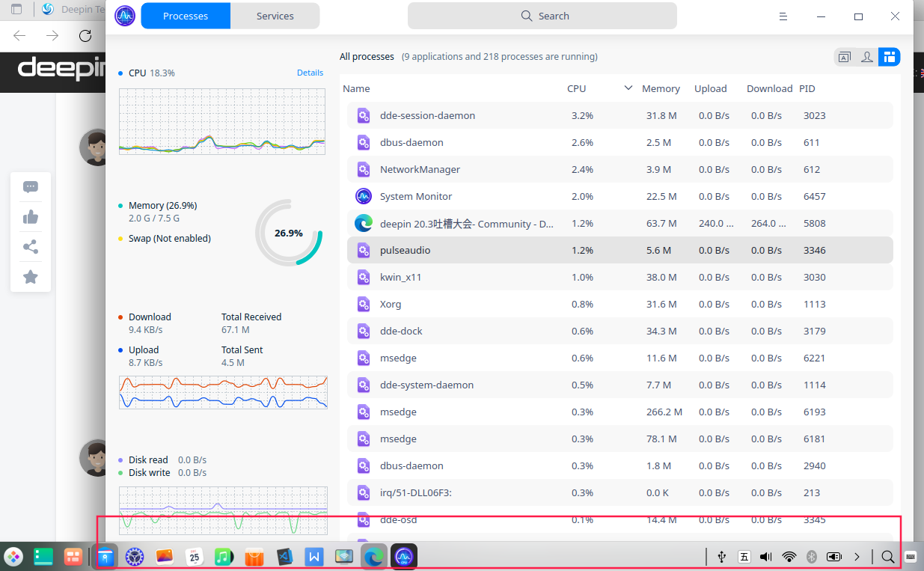Click the CPU column sort arrow
The image size is (924, 571).
click(x=628, y=88)
